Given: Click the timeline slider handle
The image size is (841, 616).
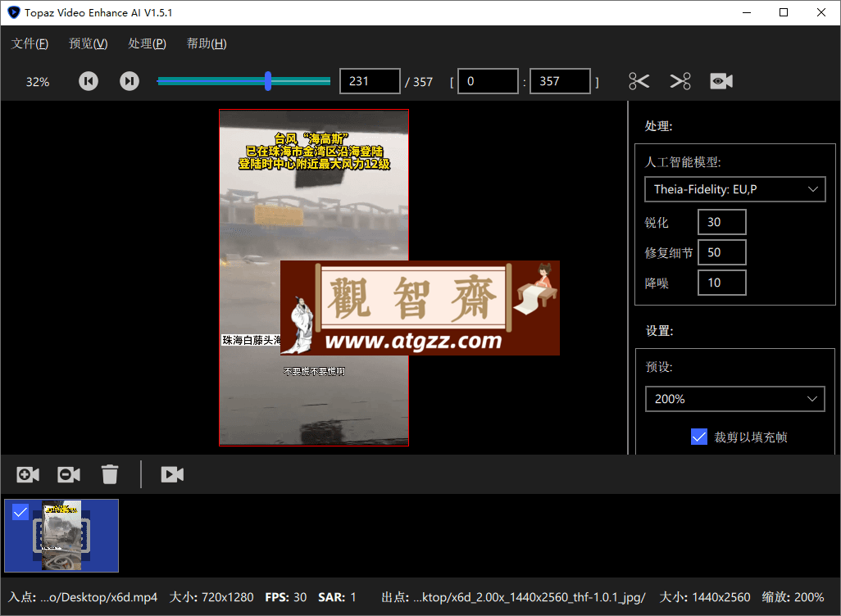Looking at the screenshot, I should tap(268, 81).
